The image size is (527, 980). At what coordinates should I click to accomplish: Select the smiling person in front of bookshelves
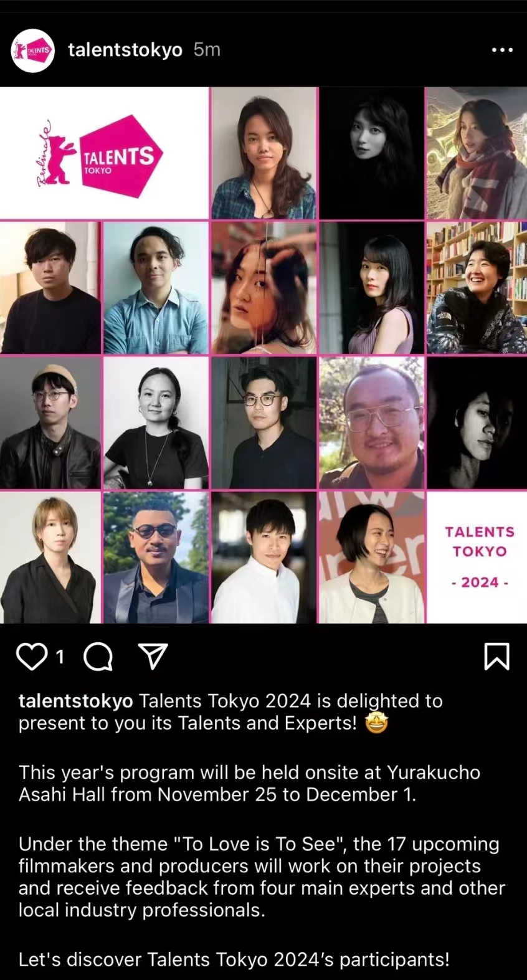(x=477, y=288)
